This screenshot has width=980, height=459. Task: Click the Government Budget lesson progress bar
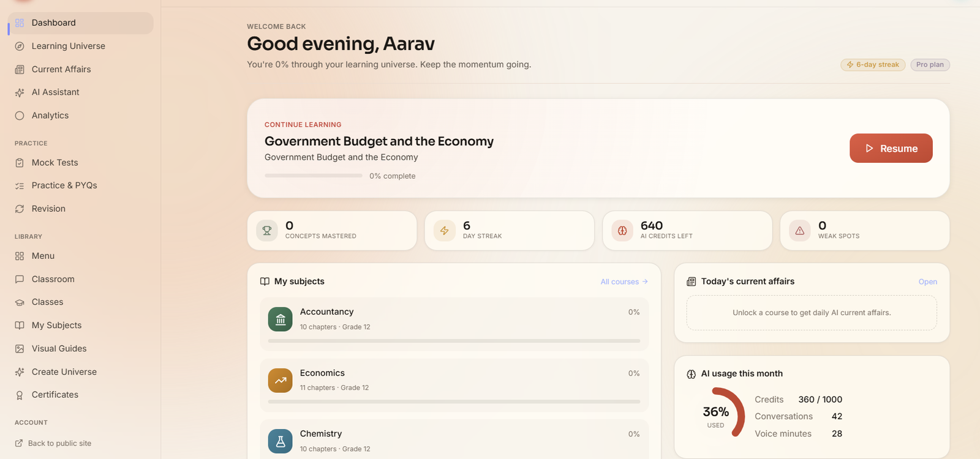[x=314, y=176]
